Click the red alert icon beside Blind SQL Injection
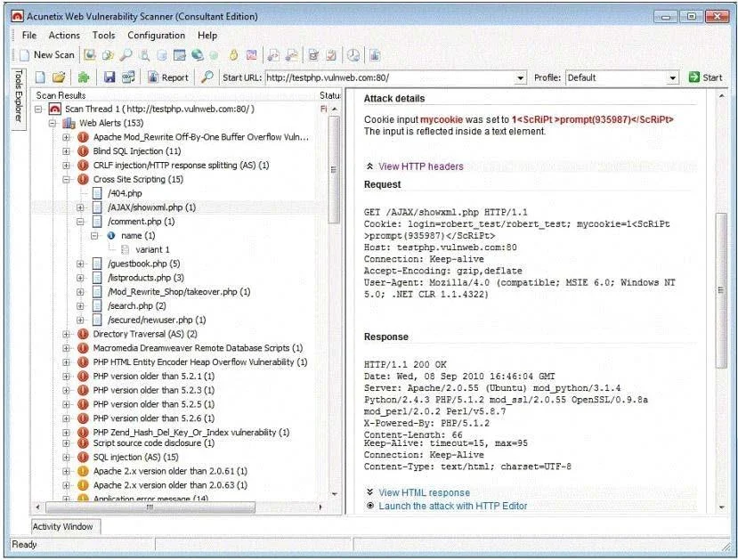Viewport: 738px width, 560px height. click(83, 151)
